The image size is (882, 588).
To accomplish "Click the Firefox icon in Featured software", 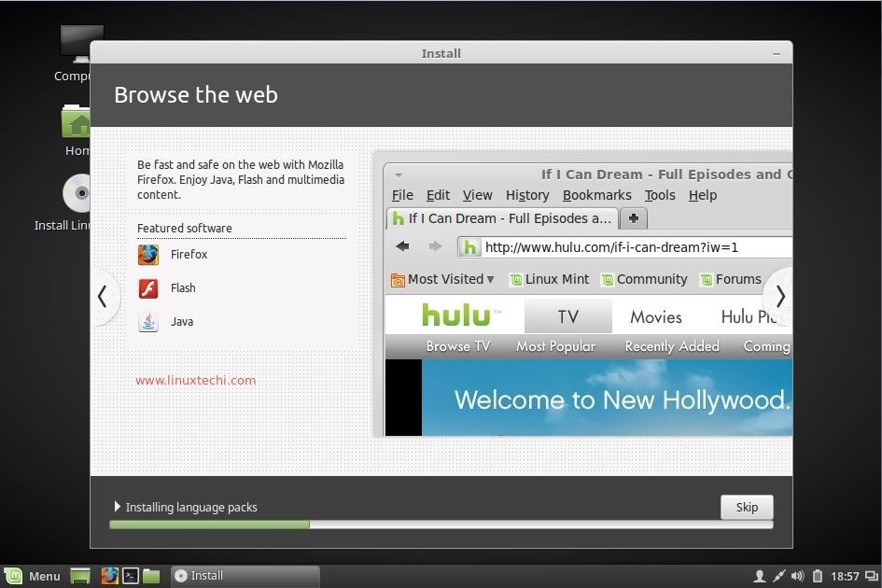I will pos(148,255).
